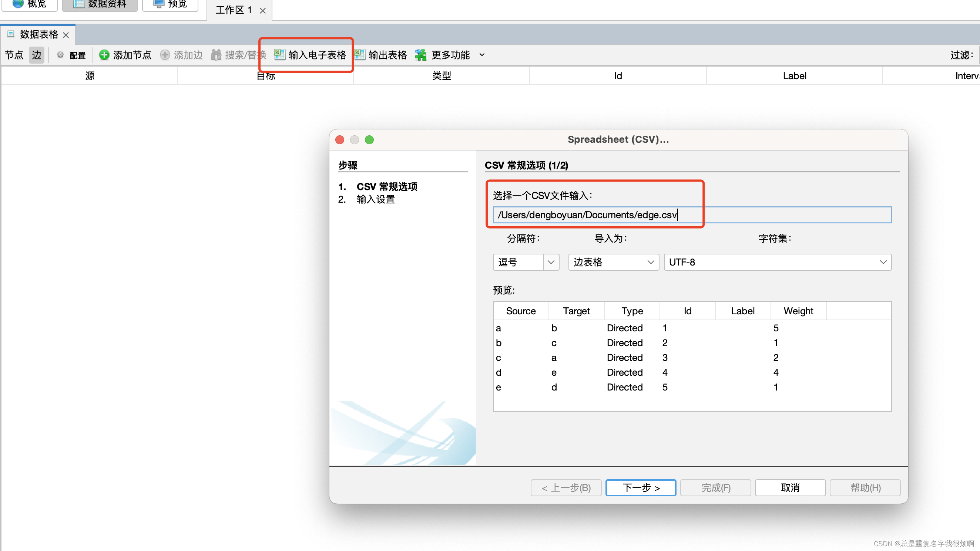Open the separator (逗号) dropdown

tap(550, 262)
